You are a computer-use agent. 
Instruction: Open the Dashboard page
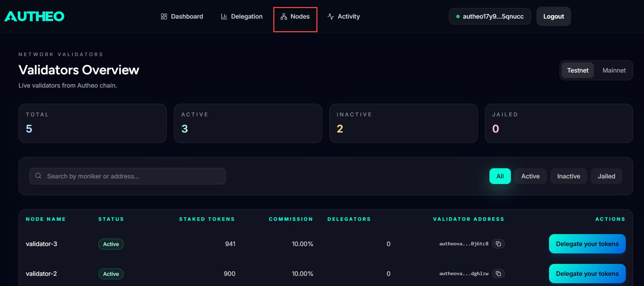182,16
